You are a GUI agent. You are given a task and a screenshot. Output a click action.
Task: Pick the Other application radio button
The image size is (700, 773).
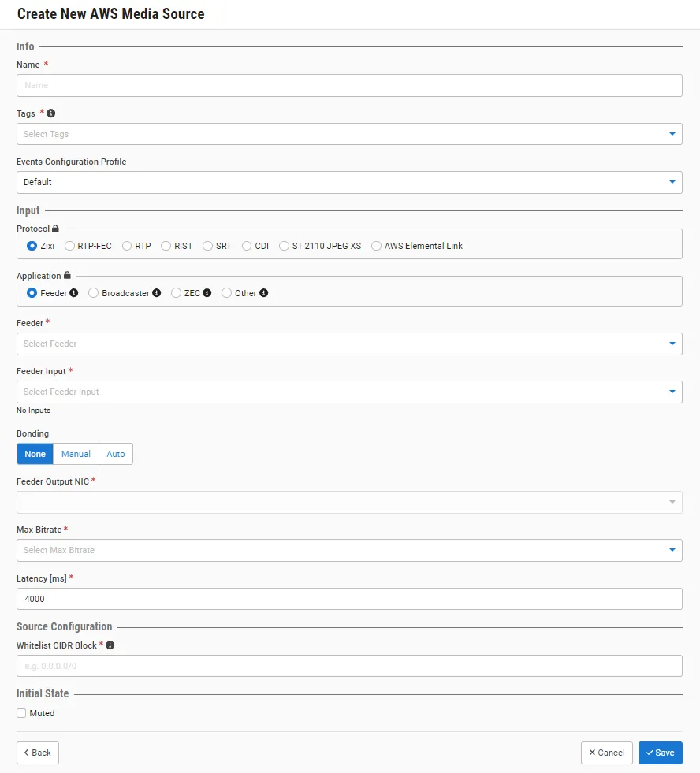[x=226, y=293]
